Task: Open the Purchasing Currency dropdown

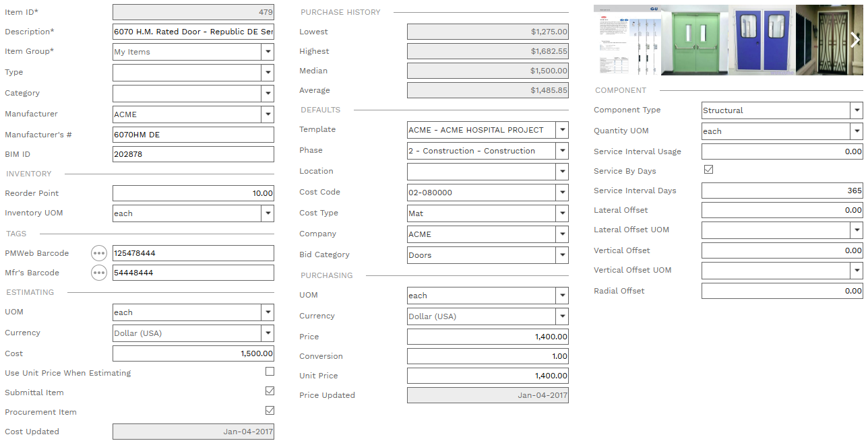Action: (562, 316)
